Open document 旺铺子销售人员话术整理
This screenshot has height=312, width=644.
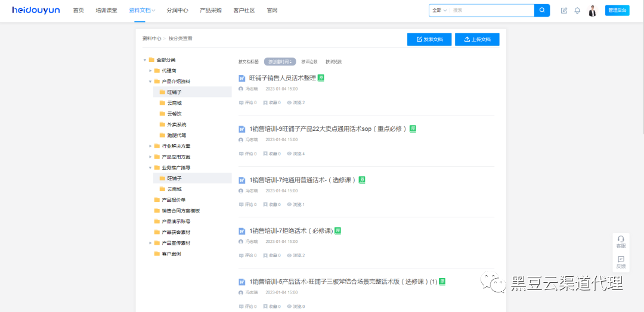282,78
